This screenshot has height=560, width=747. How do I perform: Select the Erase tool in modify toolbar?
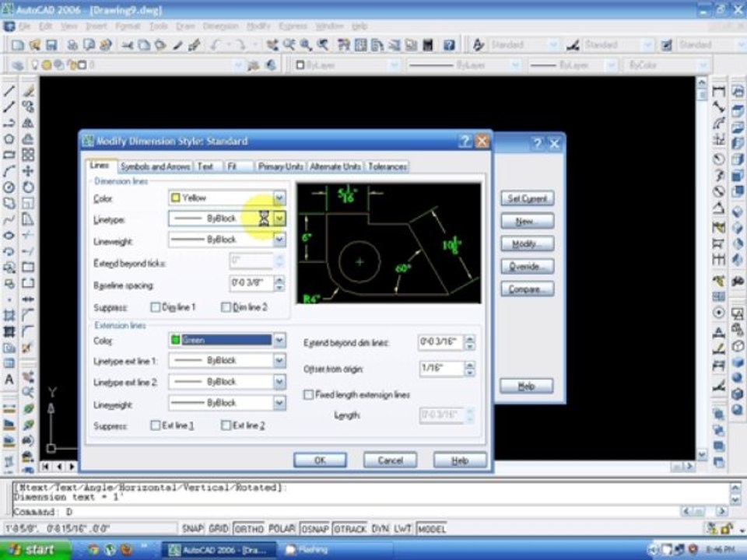[28, 90]
